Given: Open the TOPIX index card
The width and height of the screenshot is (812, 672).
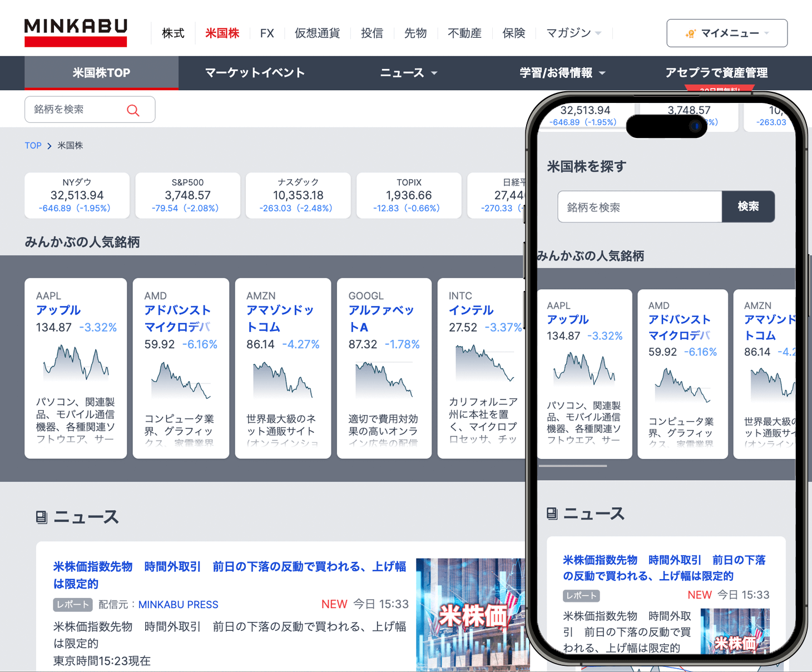Looking at the screenshot, I should tap(409, 195).
